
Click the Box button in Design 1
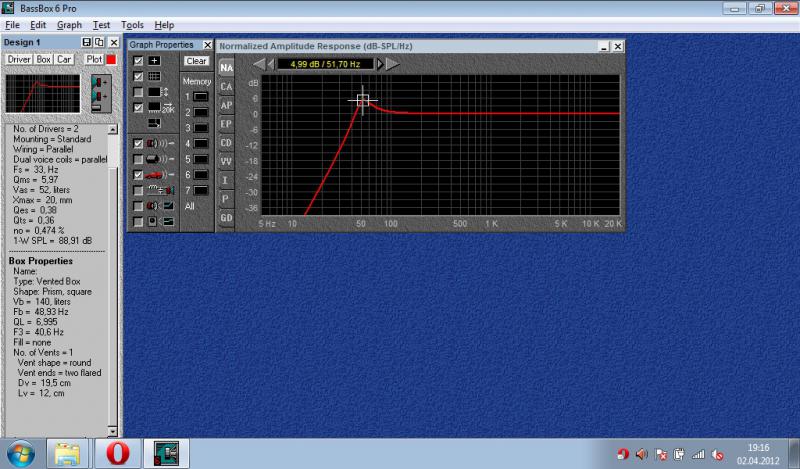click(x=43, y=59)
